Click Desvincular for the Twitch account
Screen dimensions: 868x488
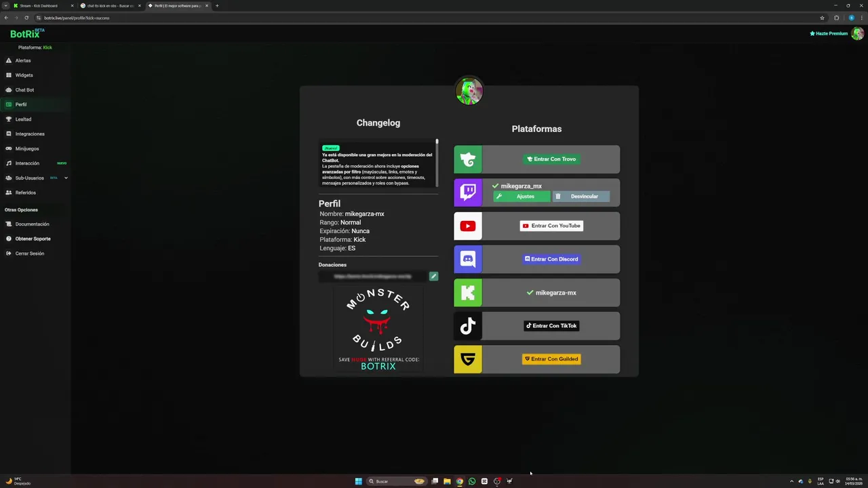(581, 197)
